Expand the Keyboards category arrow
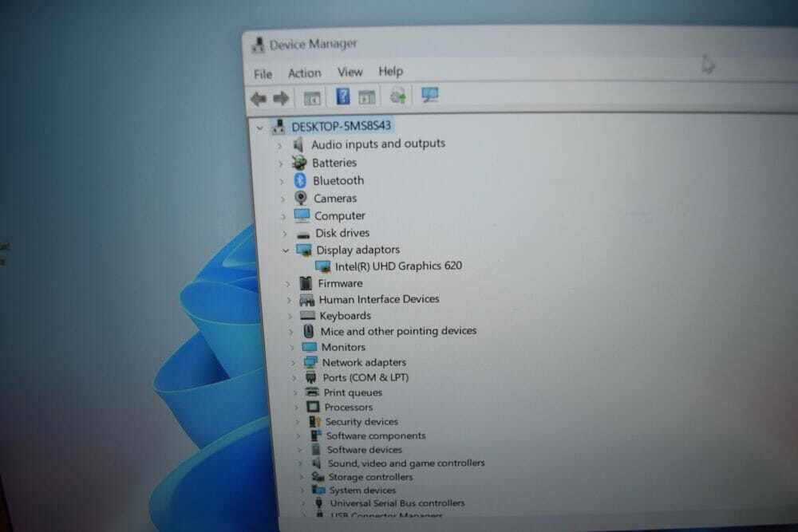 click(x=290, y=317)
